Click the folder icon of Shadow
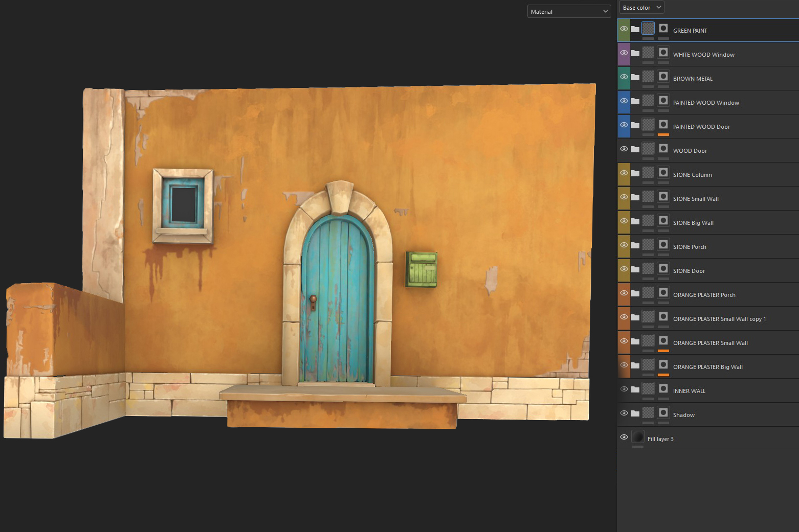This screenshot has height=532, width=799. (635, 413)
